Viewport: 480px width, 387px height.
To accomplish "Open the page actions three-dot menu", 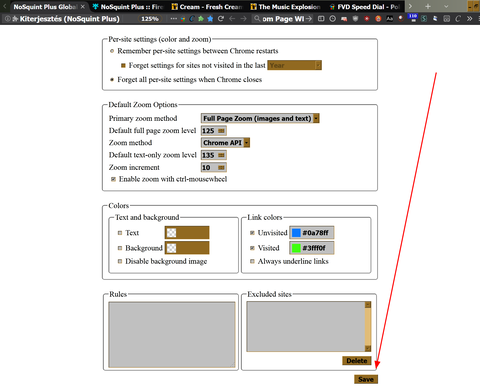I will click(174, 19).
